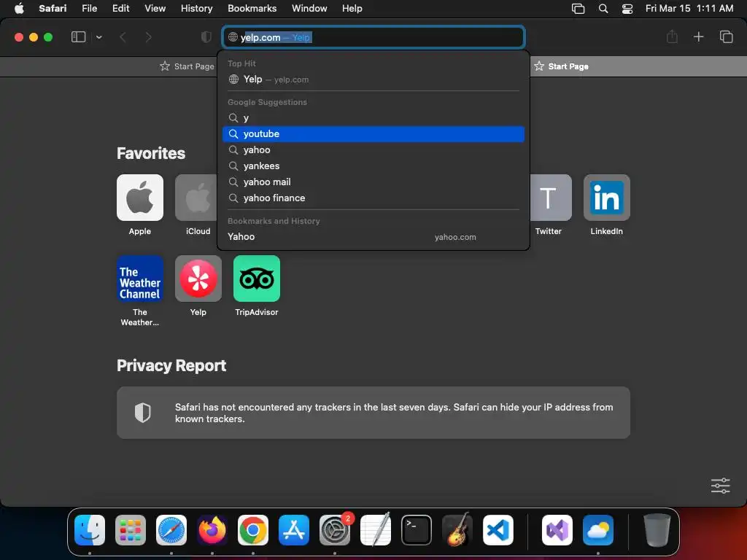This screenshot has width=747, height=560.
Task: Open a new tab with plus button
Action: 698,36
